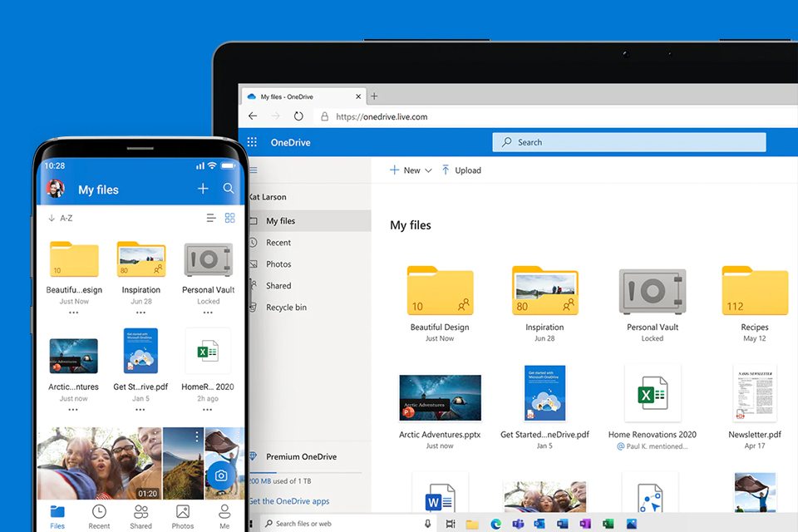
Task: Open Word from the taskbar
Action: pyautogui.click(x=563, y=524)
